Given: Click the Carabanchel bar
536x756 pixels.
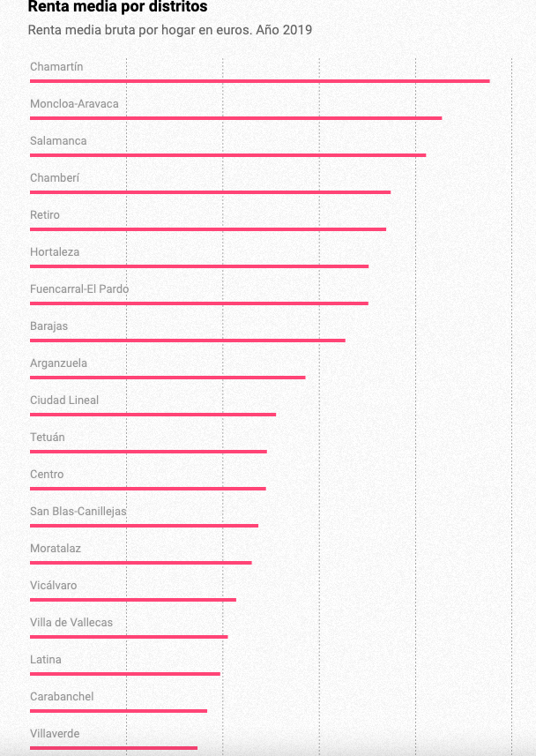Looking at the screenshot, I should (118, 711).
